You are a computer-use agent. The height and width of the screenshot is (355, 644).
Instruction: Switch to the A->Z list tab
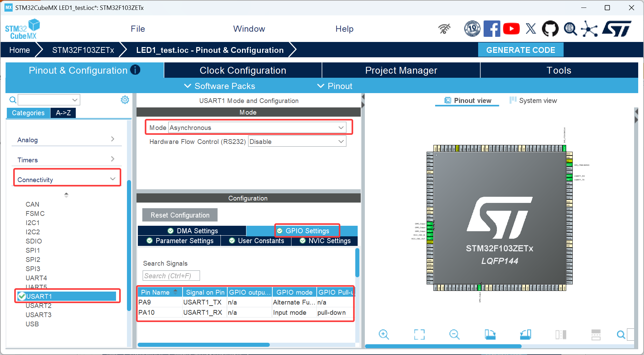point(63,113)
